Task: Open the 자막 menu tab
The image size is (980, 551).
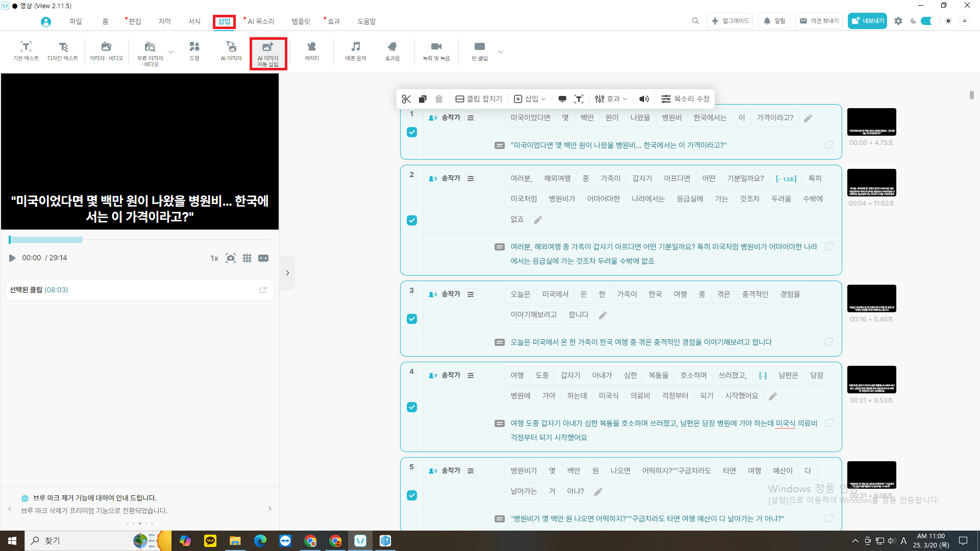Action: [x=164, y=21]
